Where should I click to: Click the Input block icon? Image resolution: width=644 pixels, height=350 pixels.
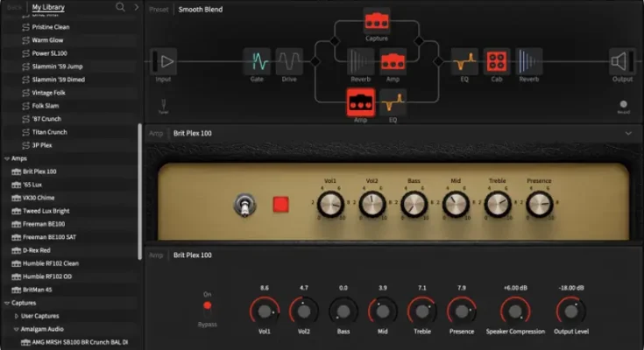(x=164, y=62)
